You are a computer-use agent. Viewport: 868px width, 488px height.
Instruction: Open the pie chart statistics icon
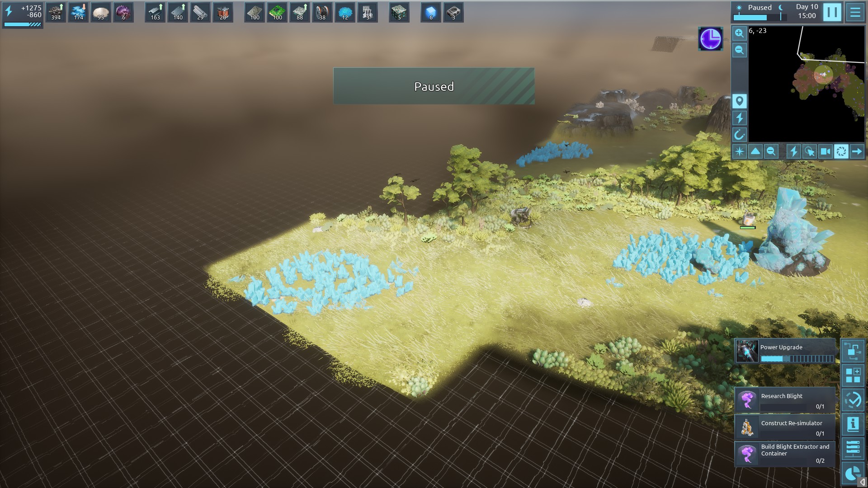[853, 473]
